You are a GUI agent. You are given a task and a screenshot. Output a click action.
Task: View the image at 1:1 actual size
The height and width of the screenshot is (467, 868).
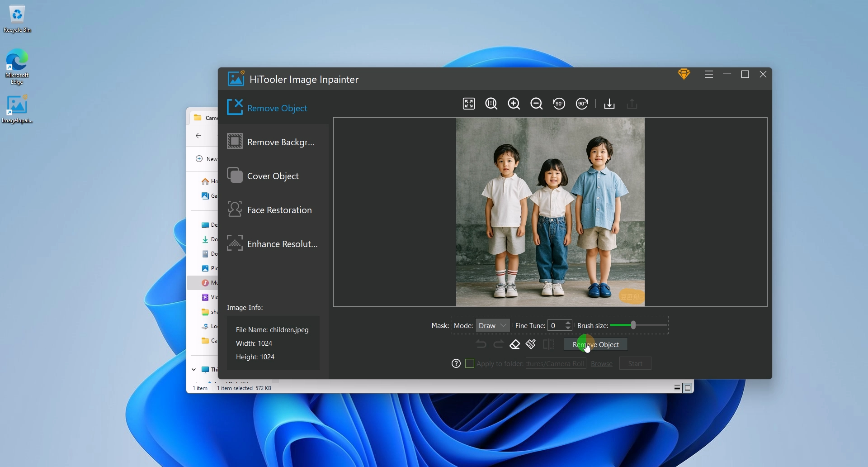pyautogui.click(x=491, y=104)
